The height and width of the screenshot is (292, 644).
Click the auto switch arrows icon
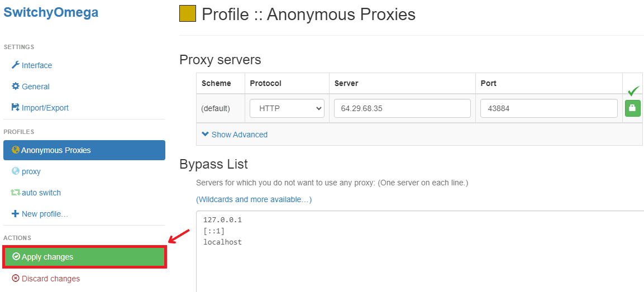coord(16,193)
